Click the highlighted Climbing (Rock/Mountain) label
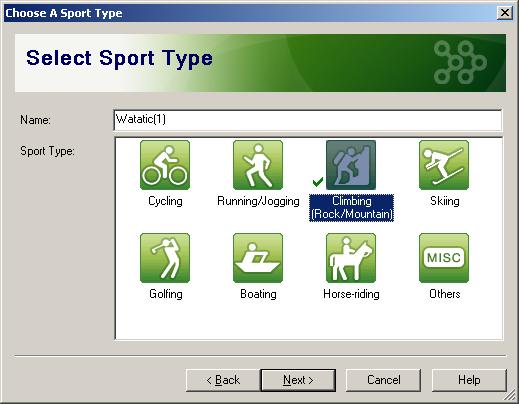 tap(351, 208)
